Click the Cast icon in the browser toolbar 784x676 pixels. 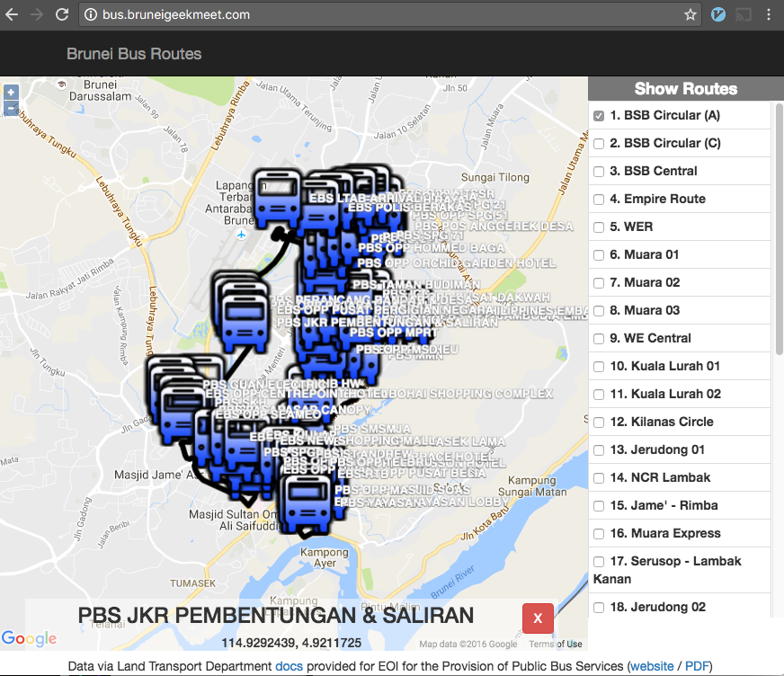[x=743, y=14]
